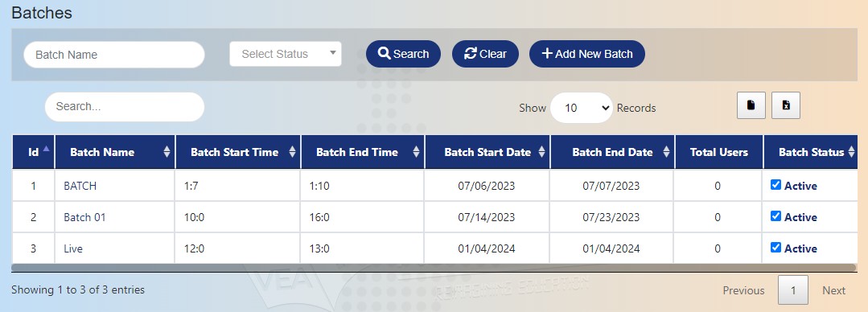Click Showing 1 to 3 entries text
This screenshot has width=868, height=312.
click(78, 289)
